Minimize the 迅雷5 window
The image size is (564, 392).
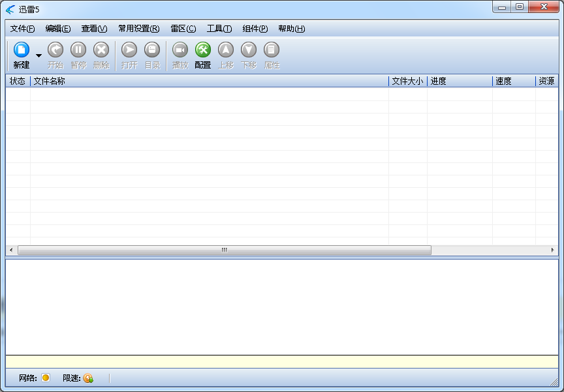click(x=502, y=7)
